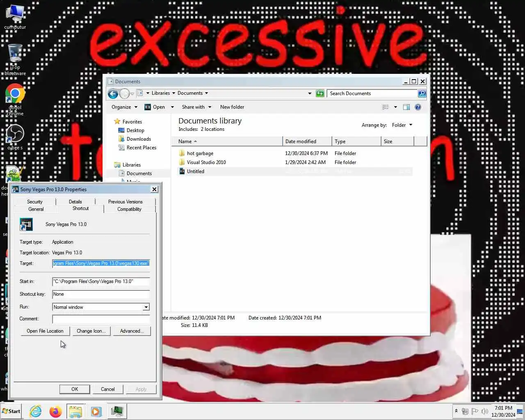This screenshot has height=420, width=525.
Task: Click the volume speaker tray icon
Action: pos(485,411)
